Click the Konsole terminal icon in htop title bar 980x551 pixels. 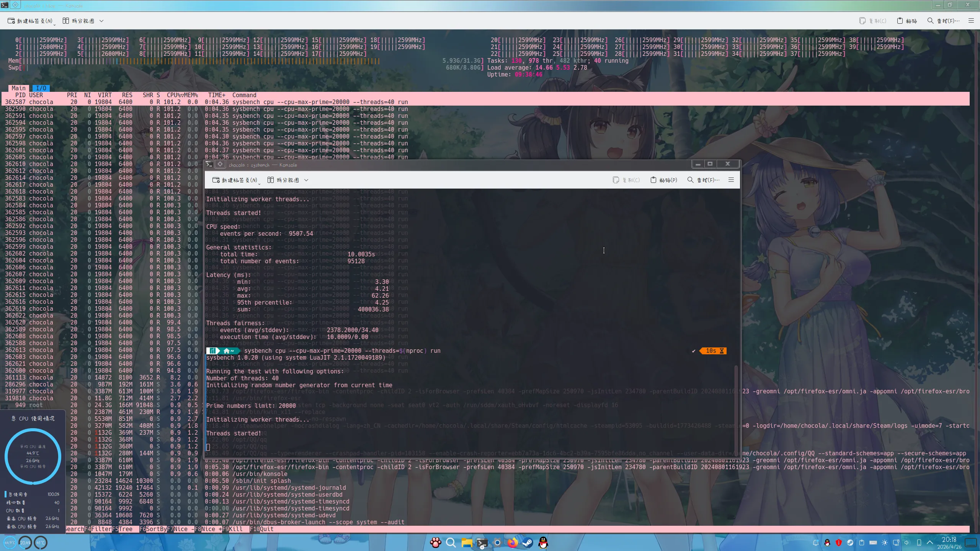pyautogui.click(x=5, y=5)
